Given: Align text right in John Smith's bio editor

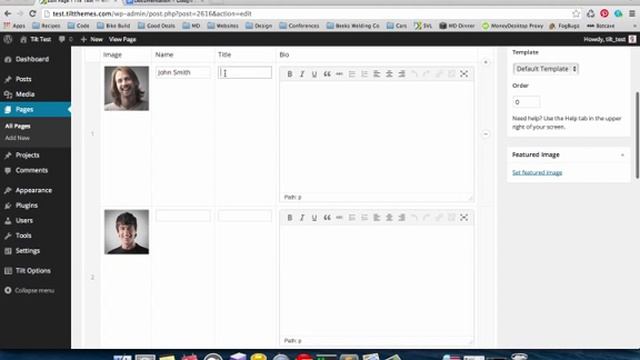Looking at the screenshot, I should 402,74.
